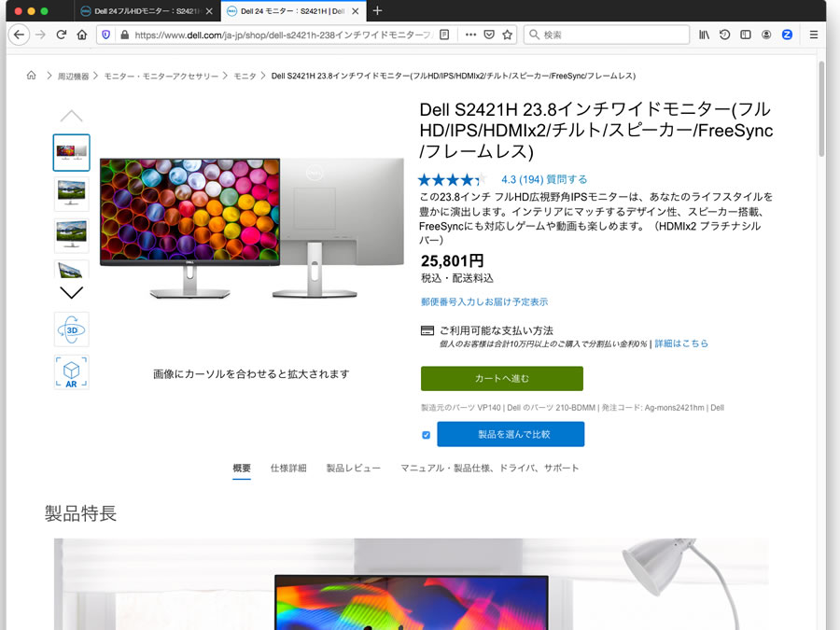Open the Firefox hamburger menu
This screenshot has height=630, width=840.
(814, 35)
